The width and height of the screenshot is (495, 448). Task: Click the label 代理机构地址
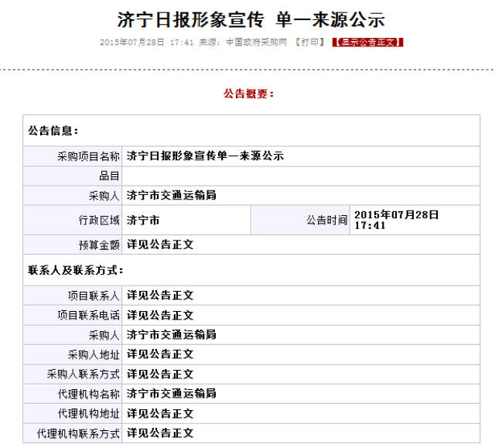88,414
